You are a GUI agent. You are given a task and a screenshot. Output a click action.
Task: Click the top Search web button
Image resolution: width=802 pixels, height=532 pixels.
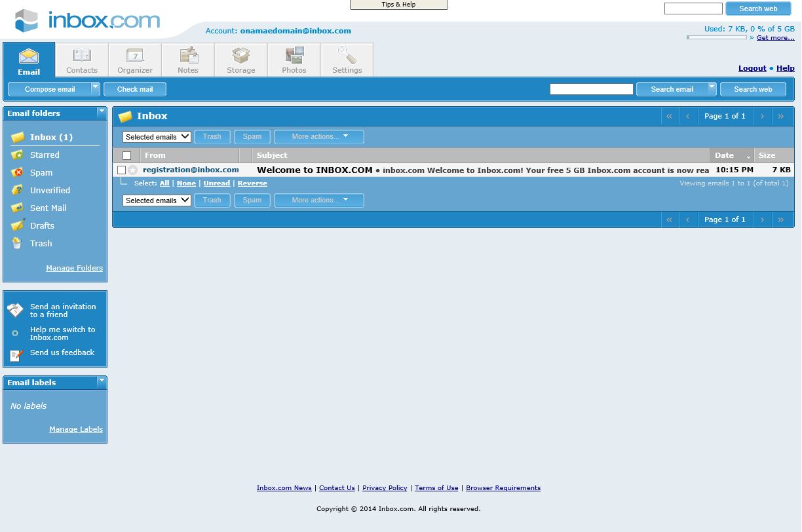click(x=758, y=9)
